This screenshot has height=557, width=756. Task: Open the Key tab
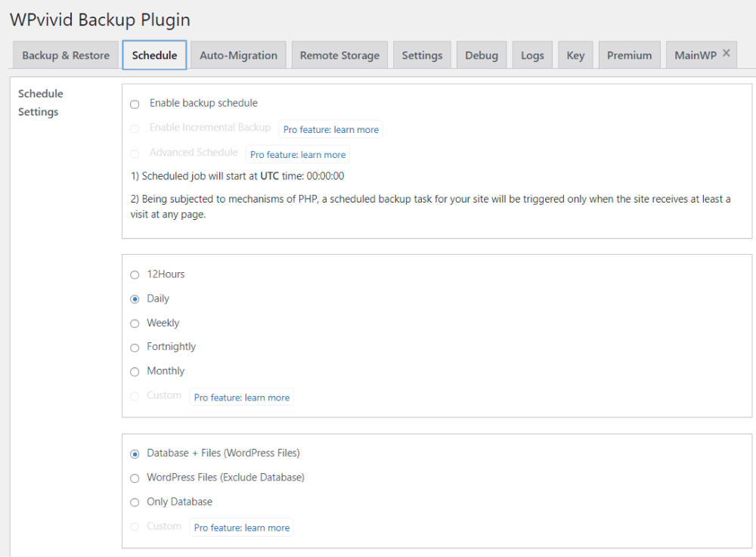click(575, 55)
